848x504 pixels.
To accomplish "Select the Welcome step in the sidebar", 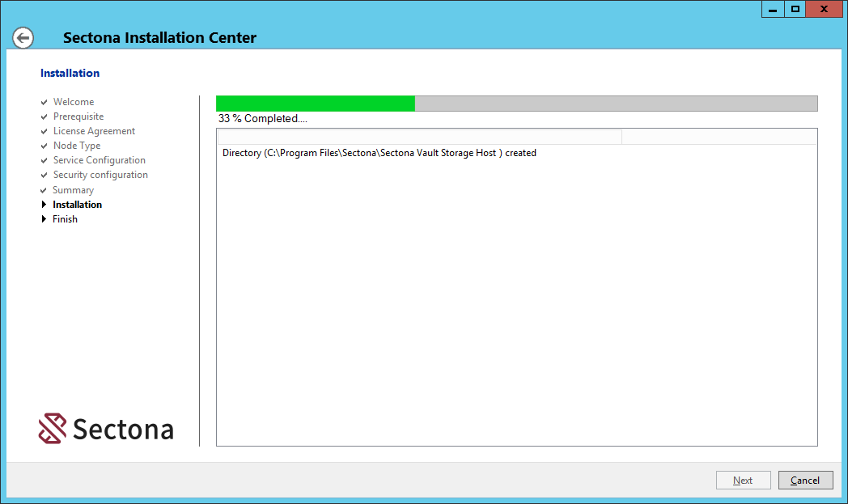I will (x=74, y=101).
